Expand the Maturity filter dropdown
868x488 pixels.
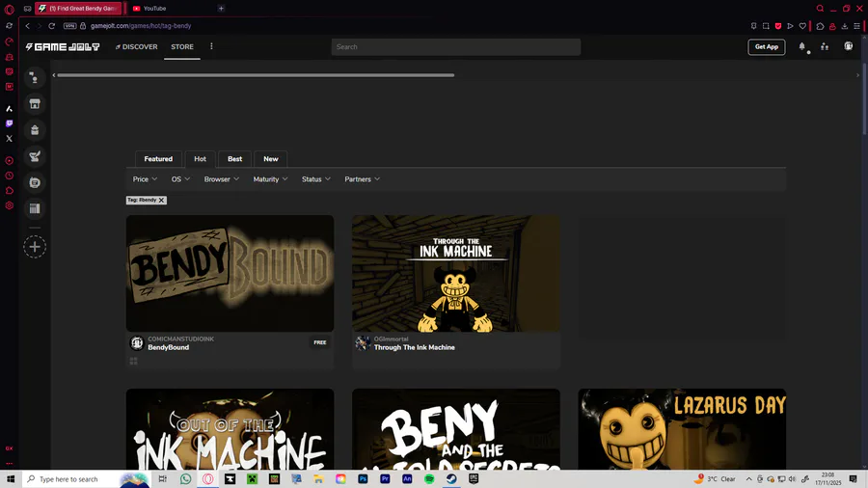(x=270, y=179)
